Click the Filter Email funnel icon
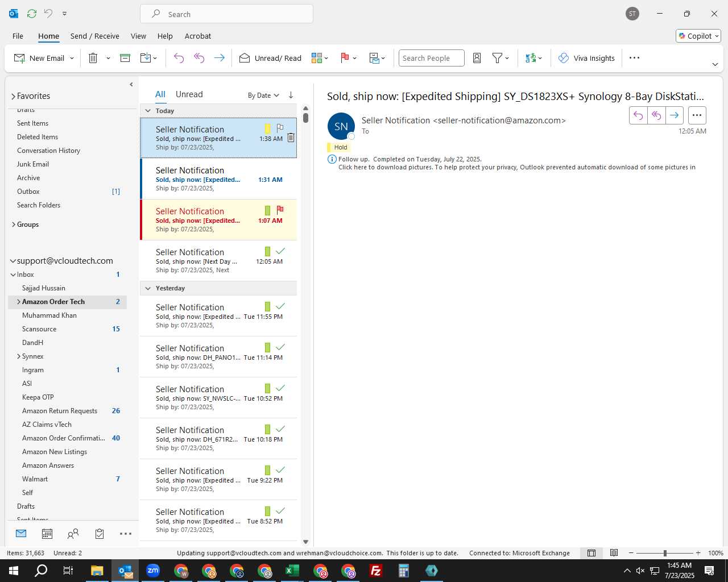The image size is (728, 582). (x=497, y=58)
